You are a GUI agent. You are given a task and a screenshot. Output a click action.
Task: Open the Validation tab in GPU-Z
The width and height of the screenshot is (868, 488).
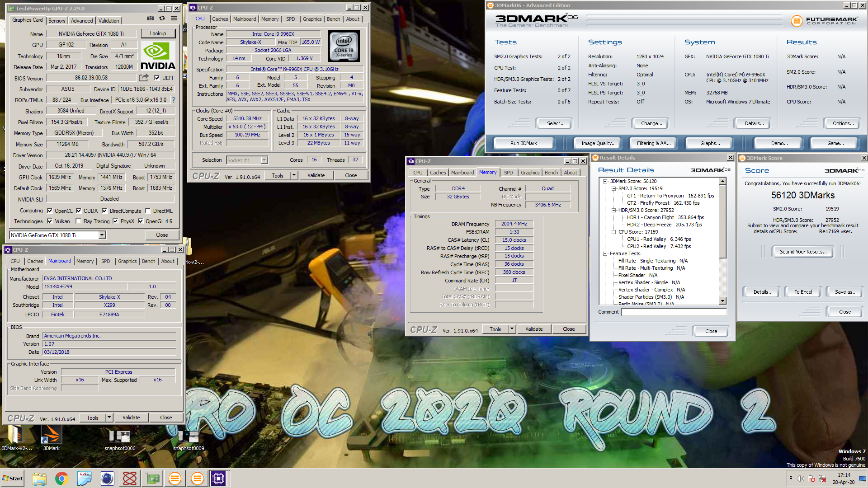[109, 20]
